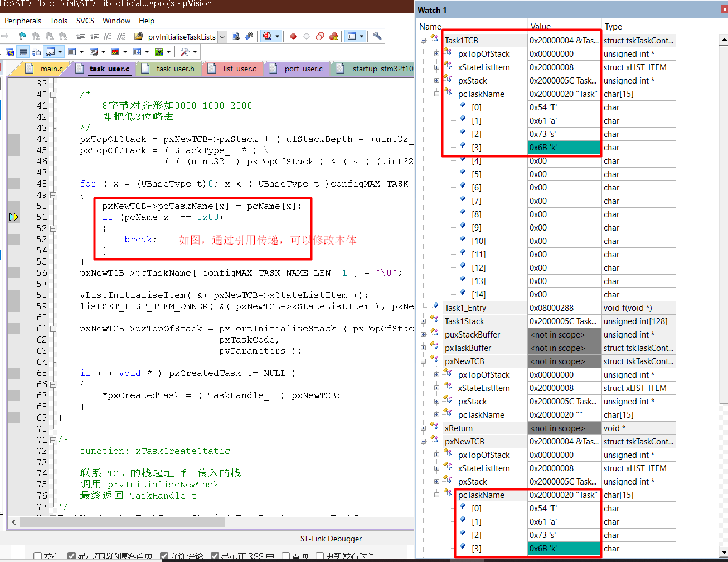Uncheck the 允许评论 checkbox
728x562 pixels.
coord(164,556)
